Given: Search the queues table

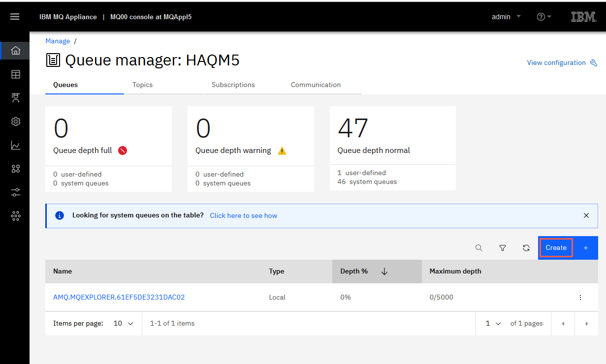Looking at the screenshot, I should click(x=479, y=248).
